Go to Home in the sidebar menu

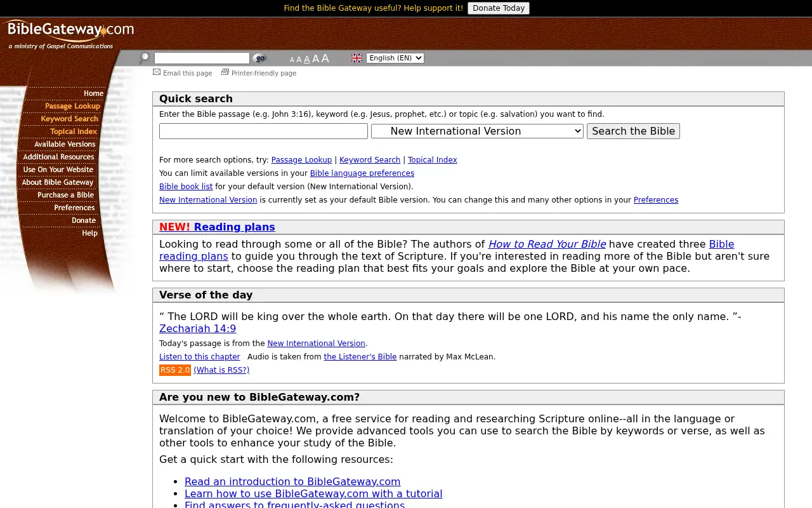click(x=93, y=93)
